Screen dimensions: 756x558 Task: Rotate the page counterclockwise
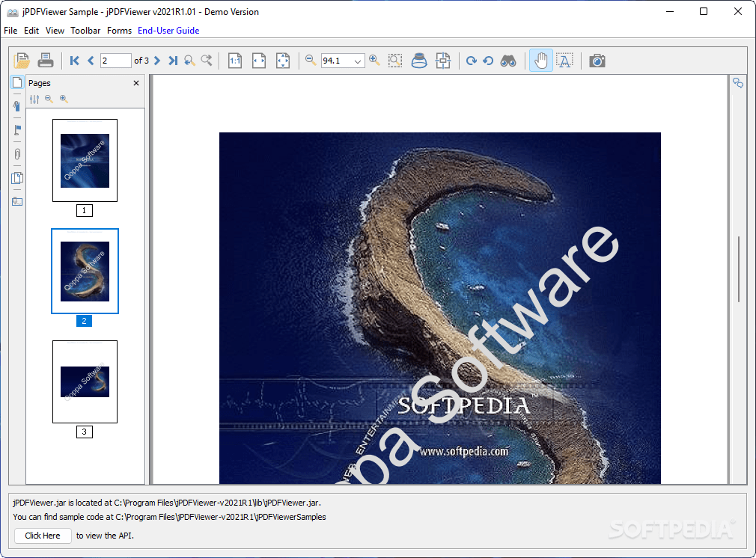[488, 61]
